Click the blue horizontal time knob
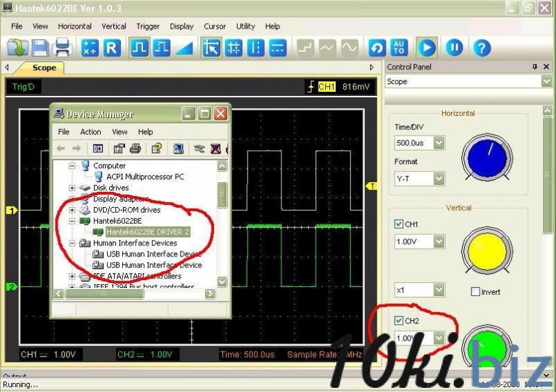This screenshot has width=556, height=392. tap(487, 158)
